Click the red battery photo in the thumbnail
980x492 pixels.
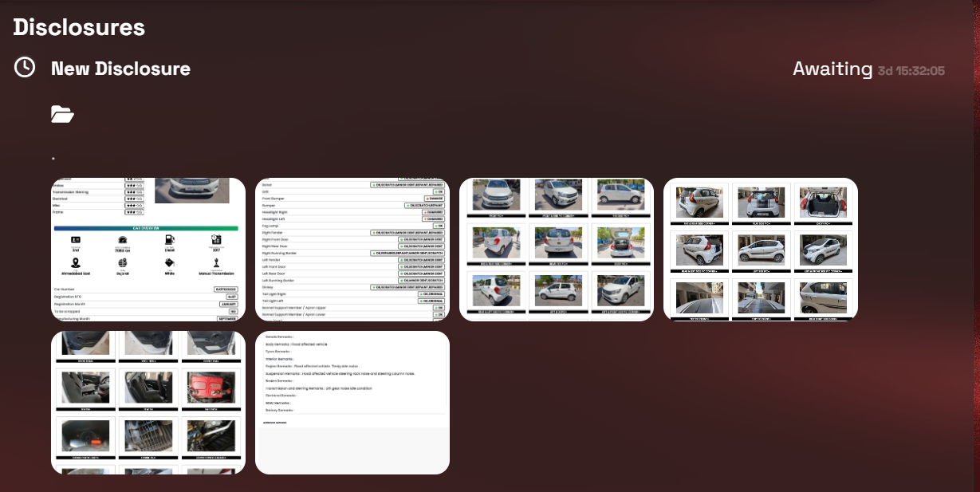click(x=211, y=387)
